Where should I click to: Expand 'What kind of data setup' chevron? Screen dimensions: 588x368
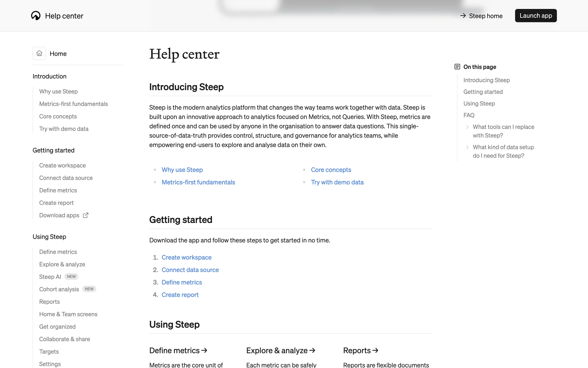(x=467, y=147)
